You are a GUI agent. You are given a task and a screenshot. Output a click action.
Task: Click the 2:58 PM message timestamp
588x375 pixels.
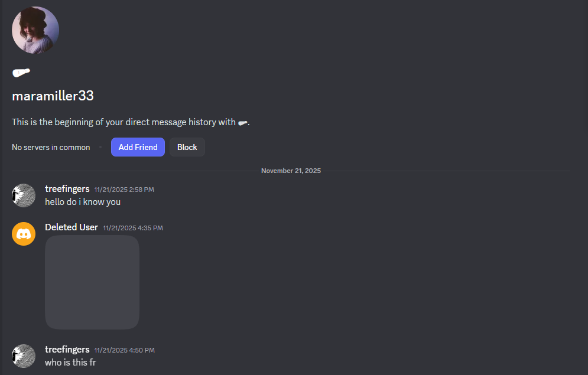[124, 190]
